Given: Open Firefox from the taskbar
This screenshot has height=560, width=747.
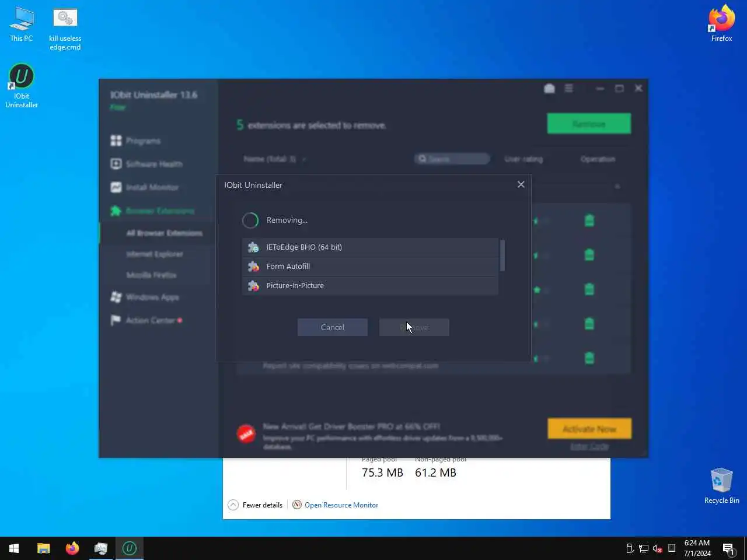Looking at the screenshot, I should tap(72, 548).
